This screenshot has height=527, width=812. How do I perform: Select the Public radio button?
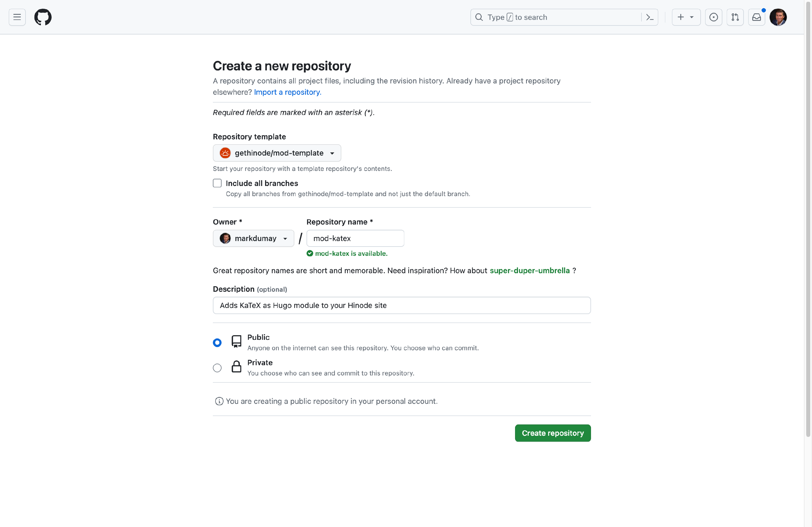pyautogui.click(x=217, y=342)
